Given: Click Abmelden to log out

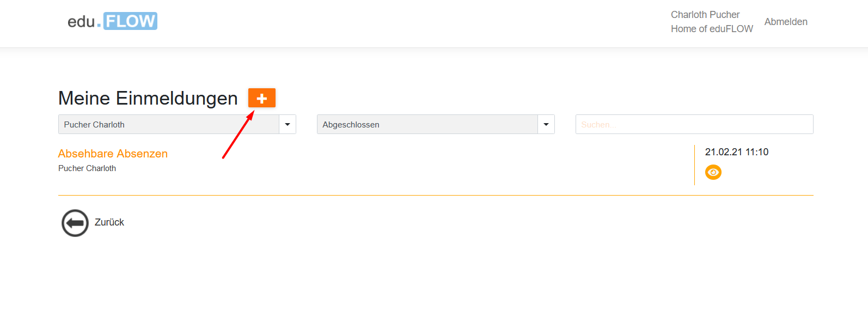Looking at the screenshot, I should pos(786,22).
